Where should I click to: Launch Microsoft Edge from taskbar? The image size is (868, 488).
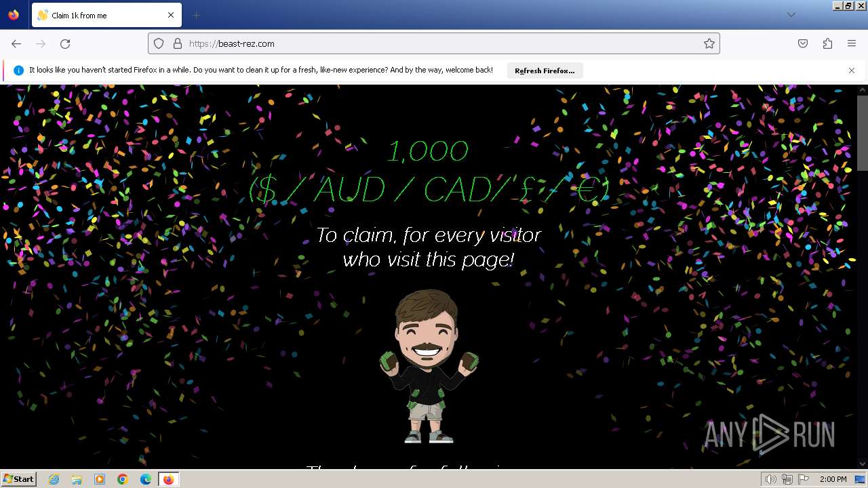(146, 479)
